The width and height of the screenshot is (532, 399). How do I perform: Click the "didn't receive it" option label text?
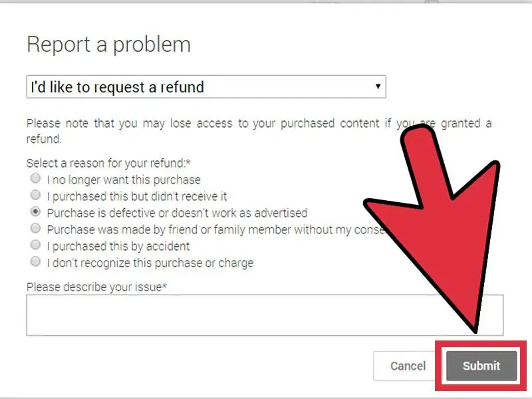pos(137,196)
